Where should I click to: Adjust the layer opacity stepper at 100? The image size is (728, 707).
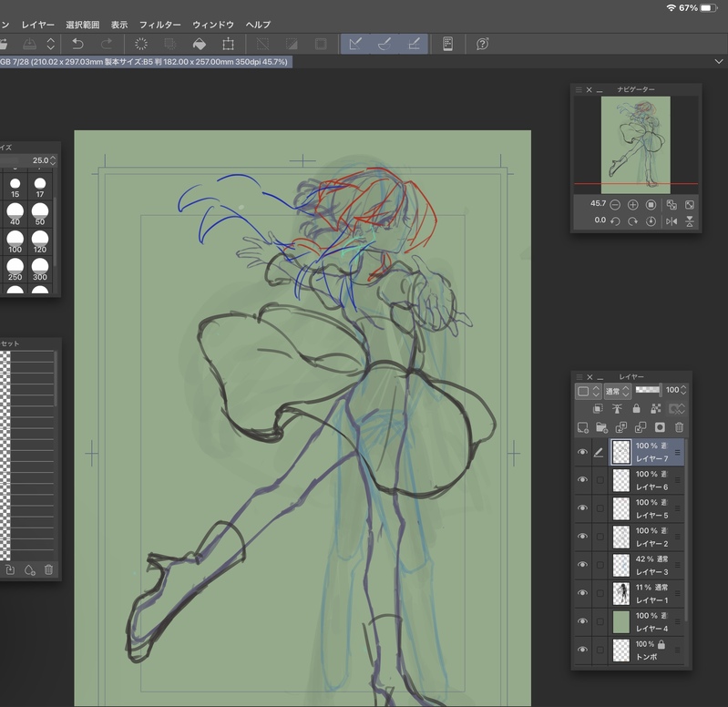pyautogui.click(x=685, y=390)
